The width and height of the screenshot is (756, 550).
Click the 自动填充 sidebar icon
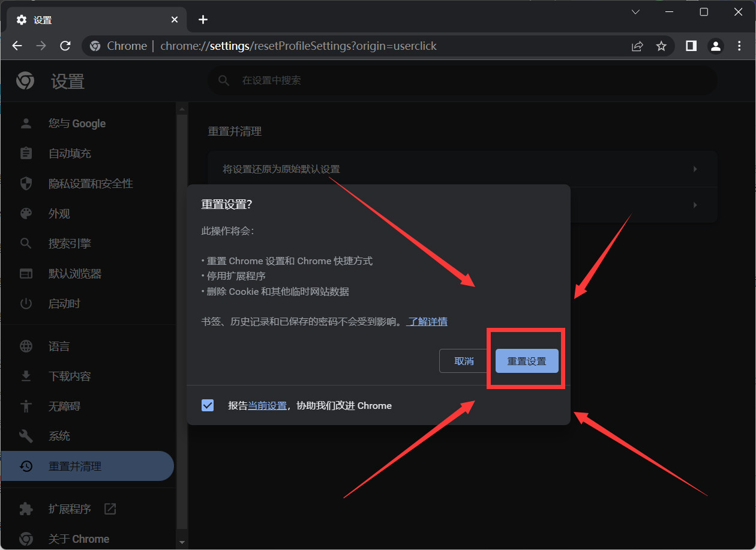pos(26,153)
